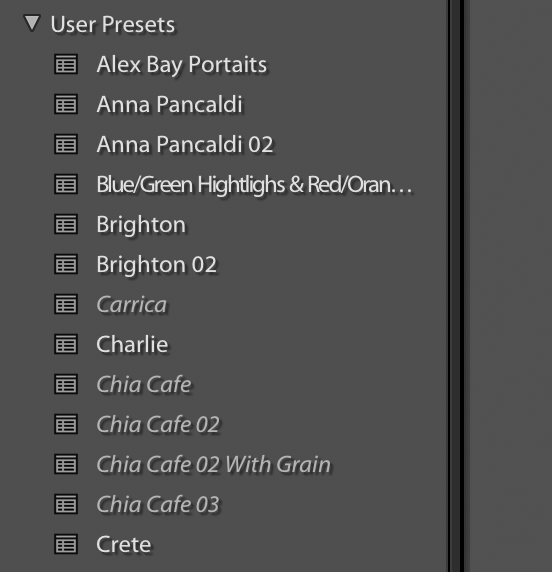Click the preset icon beside Brighton 02
Image resolution: width=552 pixels, height=572 pixels.
(x=66, y=264)
